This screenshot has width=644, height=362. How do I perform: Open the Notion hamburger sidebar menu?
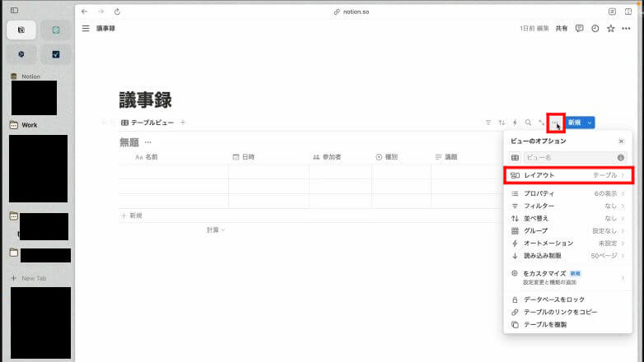tap(86, 28)
